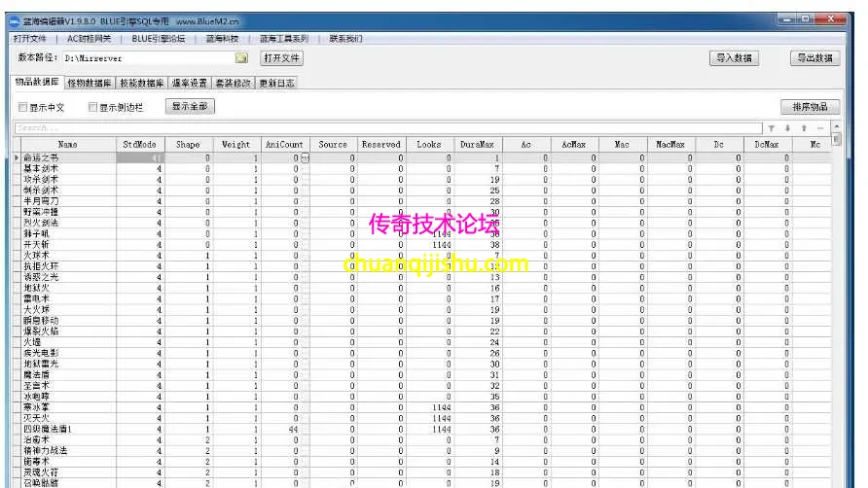Open the AC封挂网关 menu item

pos(90,39)
